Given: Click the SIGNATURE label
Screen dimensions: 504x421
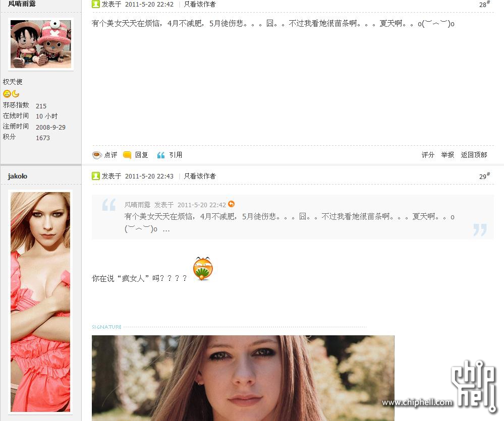Looking at the screenshot, I should pyautogui.click(x=107, y=327).
